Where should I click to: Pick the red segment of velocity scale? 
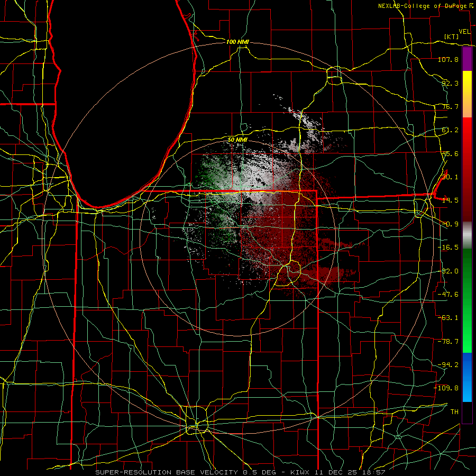point(467,169)
